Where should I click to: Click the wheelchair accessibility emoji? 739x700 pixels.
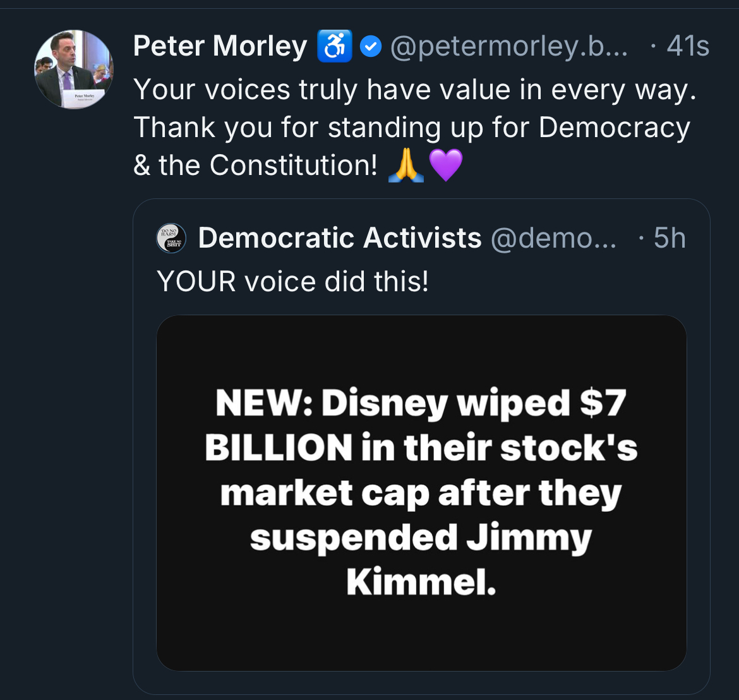tap(334, 47)
